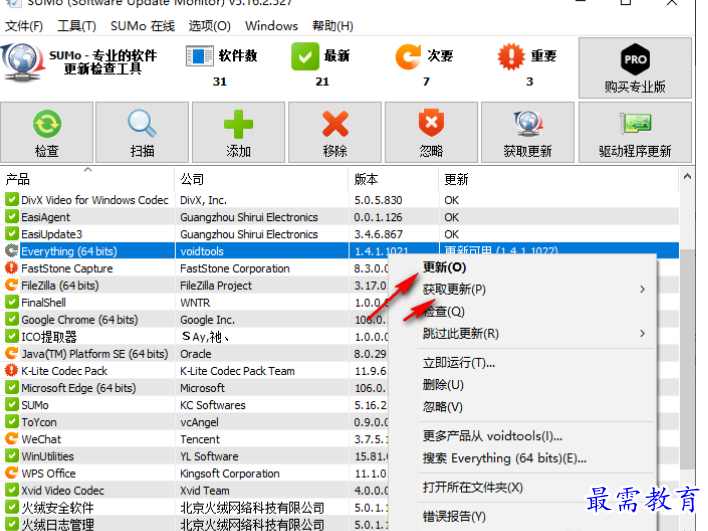Click the voidtools company cell
This screenshot has width=708, height=531.
202,251
